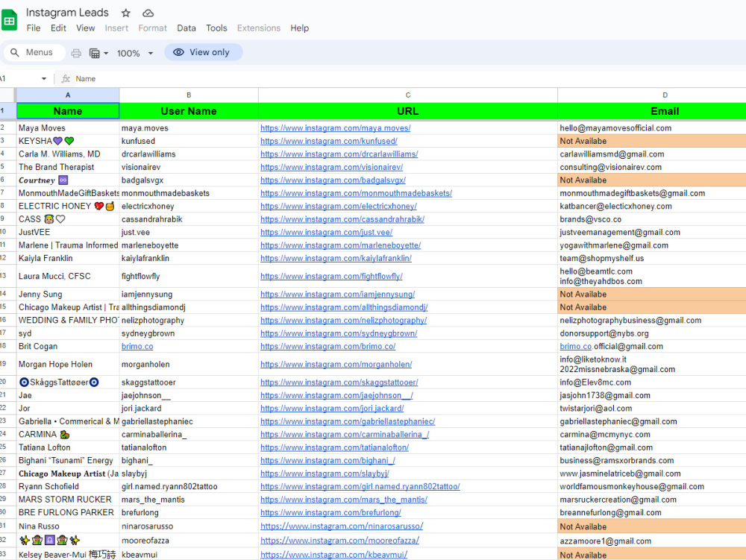The image size is (746, 560).
Task: Click the brimo.co user name link
Action: tap(137, 347)
